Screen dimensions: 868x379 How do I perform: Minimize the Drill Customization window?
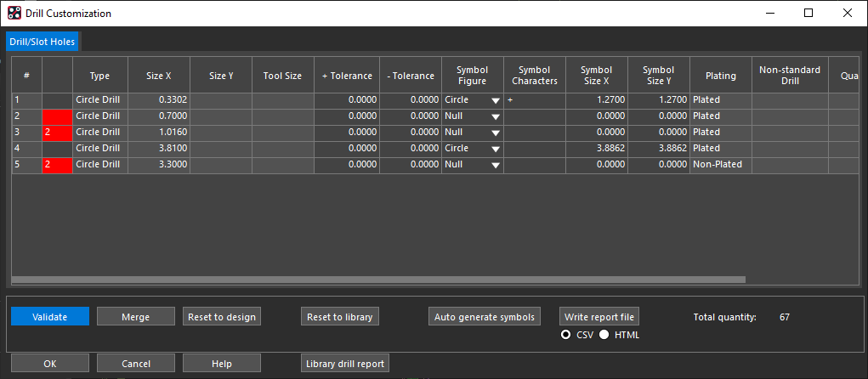click(769, 14)
